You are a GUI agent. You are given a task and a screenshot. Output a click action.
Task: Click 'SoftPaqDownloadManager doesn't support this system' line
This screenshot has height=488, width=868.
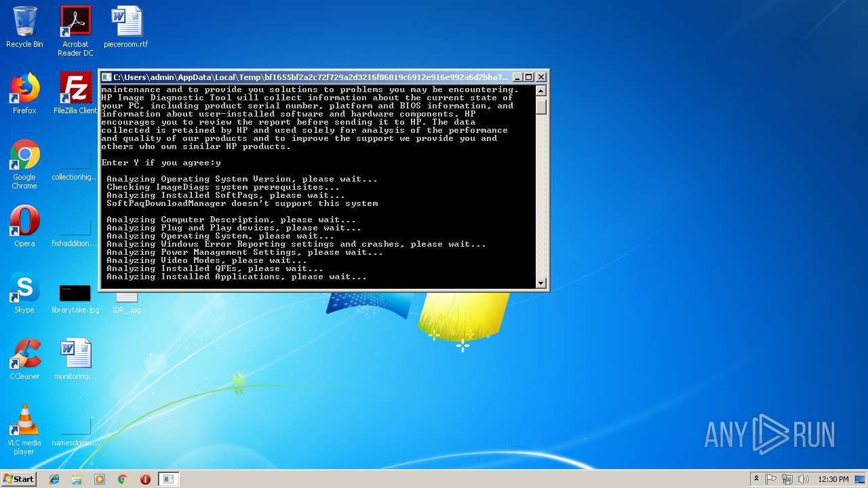(x=242, y=203)
